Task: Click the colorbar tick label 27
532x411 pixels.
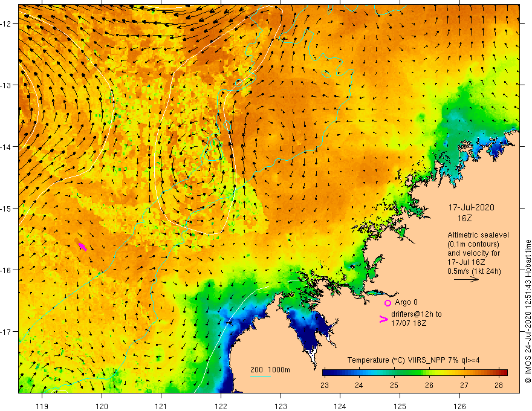Action: 464,385
